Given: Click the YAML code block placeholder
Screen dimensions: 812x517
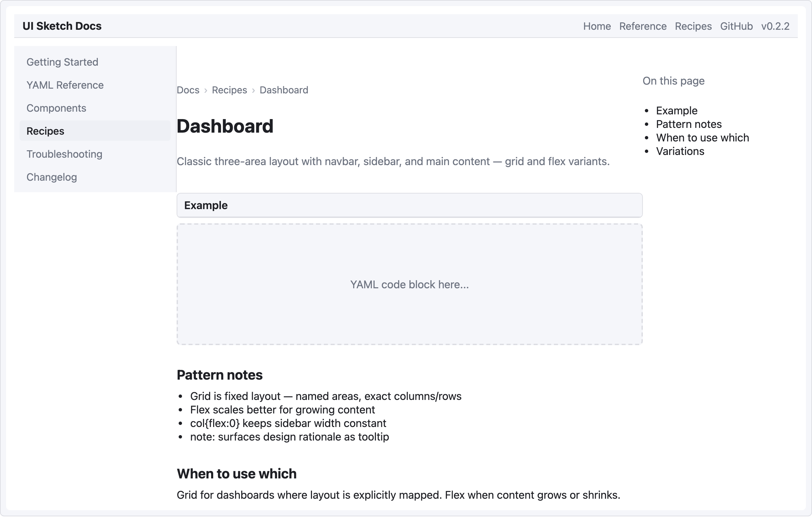Looking at the screenshot, I should point(409,284).
